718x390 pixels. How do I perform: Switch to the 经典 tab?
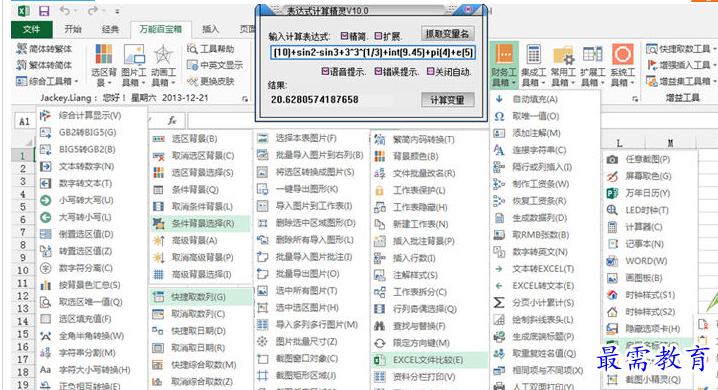(x=110, y=29)
